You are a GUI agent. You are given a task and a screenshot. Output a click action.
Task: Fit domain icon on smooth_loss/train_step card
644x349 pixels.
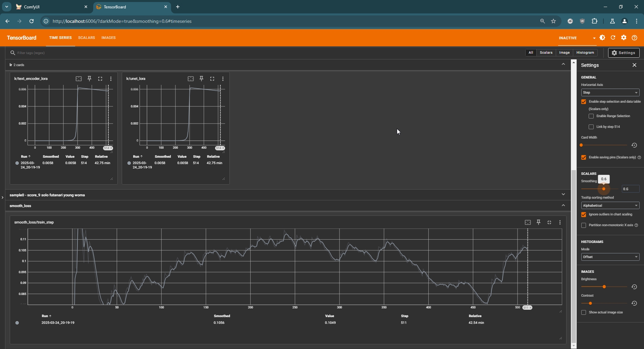528,222
